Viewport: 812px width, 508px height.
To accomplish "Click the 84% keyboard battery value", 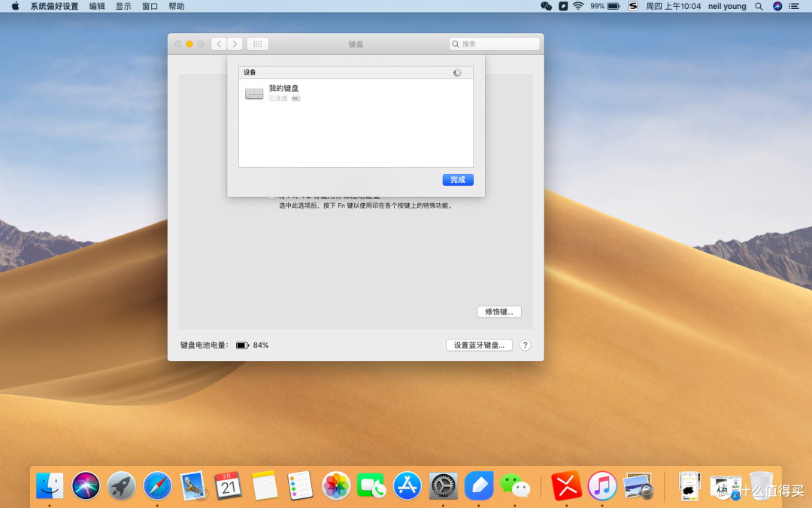I will (260, 345).
